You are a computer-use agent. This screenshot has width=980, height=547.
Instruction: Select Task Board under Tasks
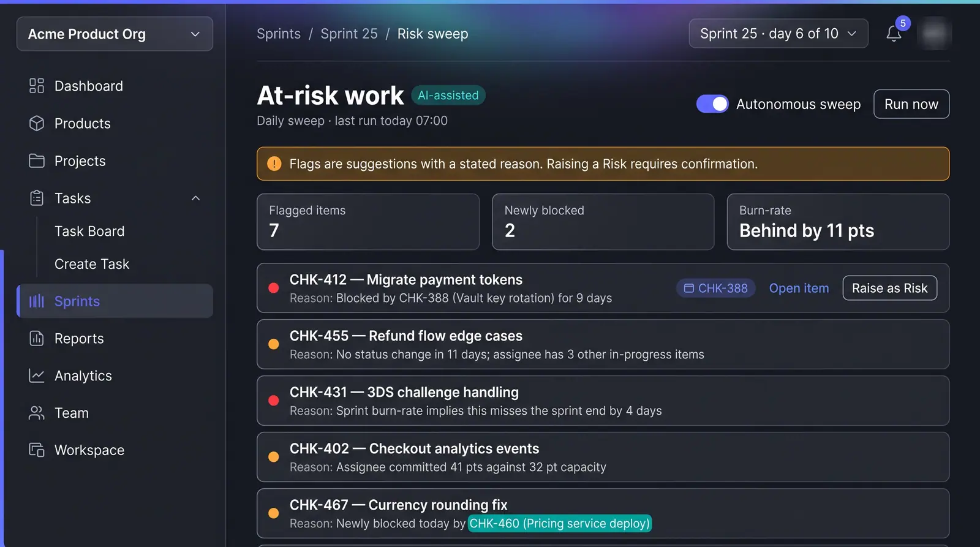(89, 231)
